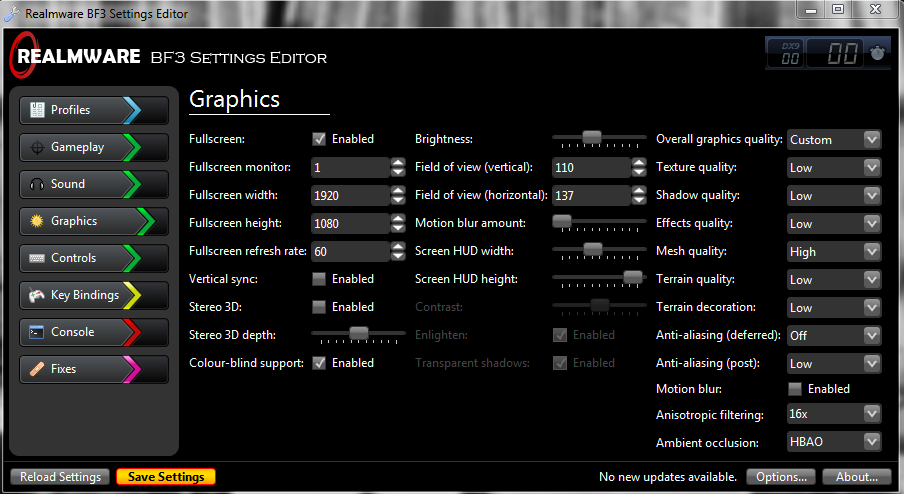Click the Field of view (vertical) field
This screenshot has height=494, width=904.
[x=592, y=168]
